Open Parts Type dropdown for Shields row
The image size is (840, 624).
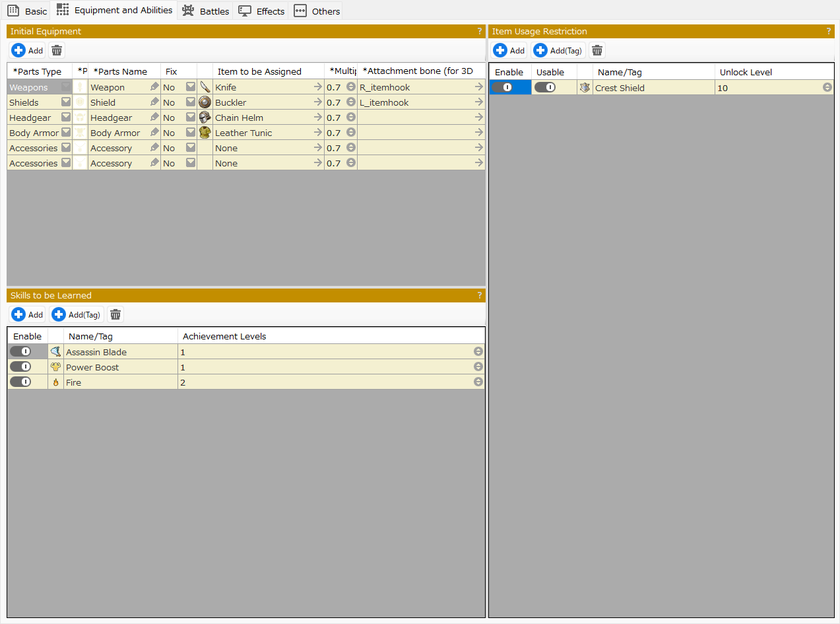[x=66, y=102]
